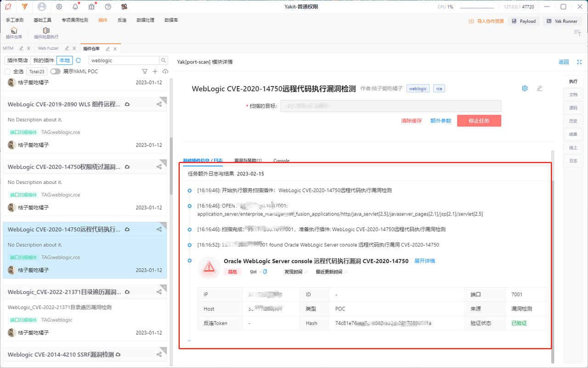Screen dimensions: 588x368
Task: Open the help question-mark icon
Action: 108,7
